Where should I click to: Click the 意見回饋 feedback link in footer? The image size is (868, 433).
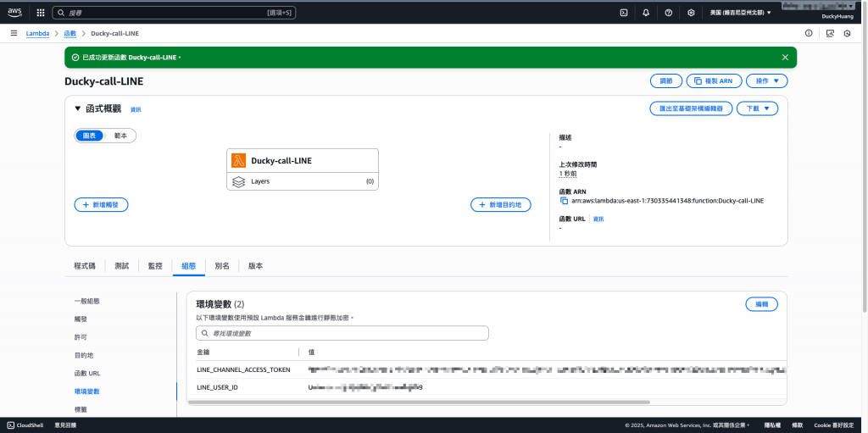[65, 425]
